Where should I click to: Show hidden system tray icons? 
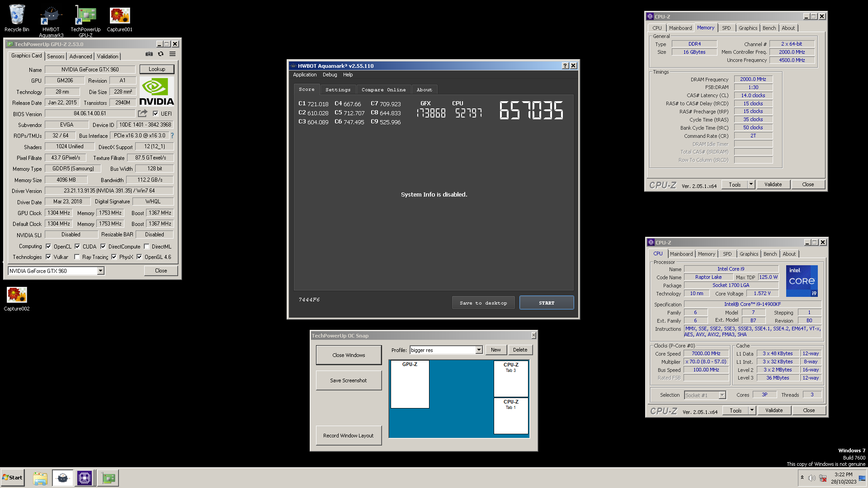[802, 478]
